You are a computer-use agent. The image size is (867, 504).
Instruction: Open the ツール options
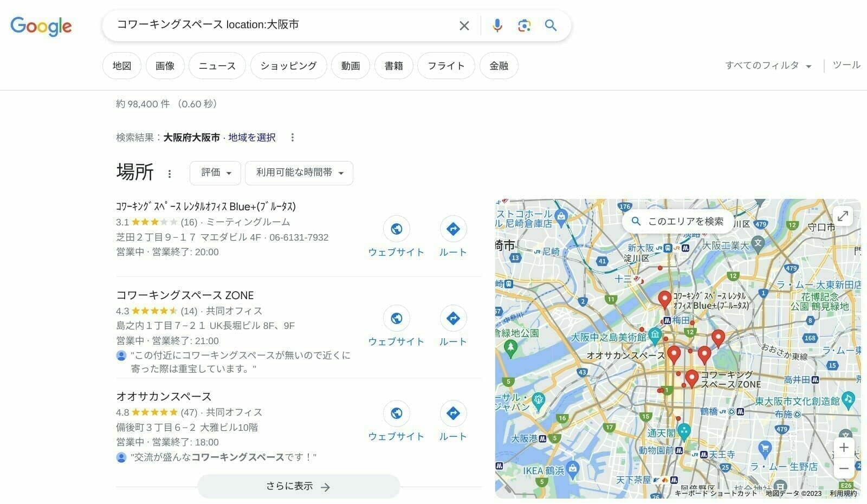pos(846,65)
